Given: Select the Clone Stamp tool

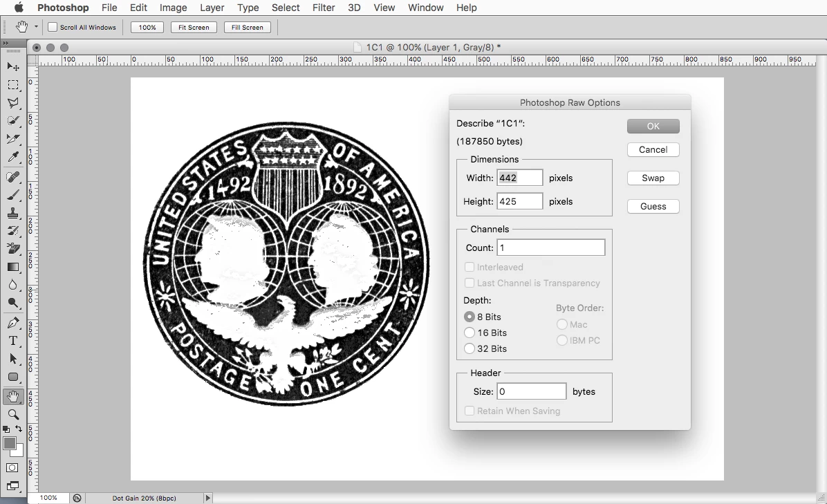Looking at the screenshot, I should click(x=13, y=213).
